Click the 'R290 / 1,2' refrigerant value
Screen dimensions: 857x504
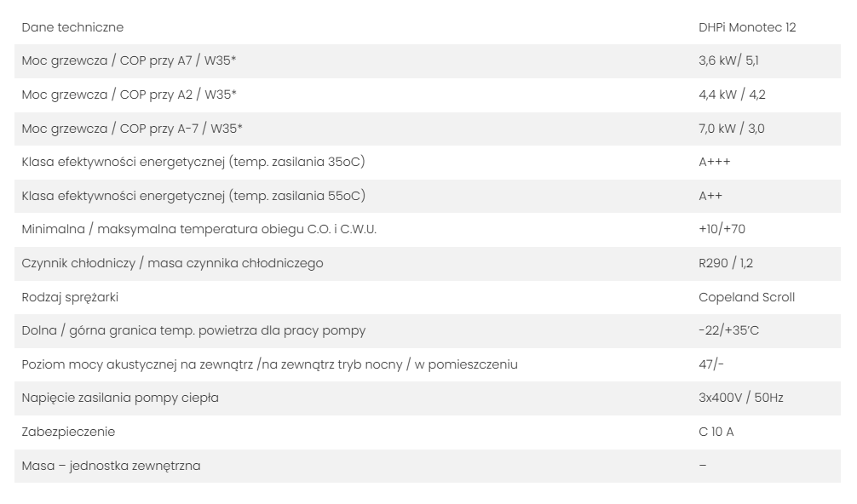pos(726,263)
